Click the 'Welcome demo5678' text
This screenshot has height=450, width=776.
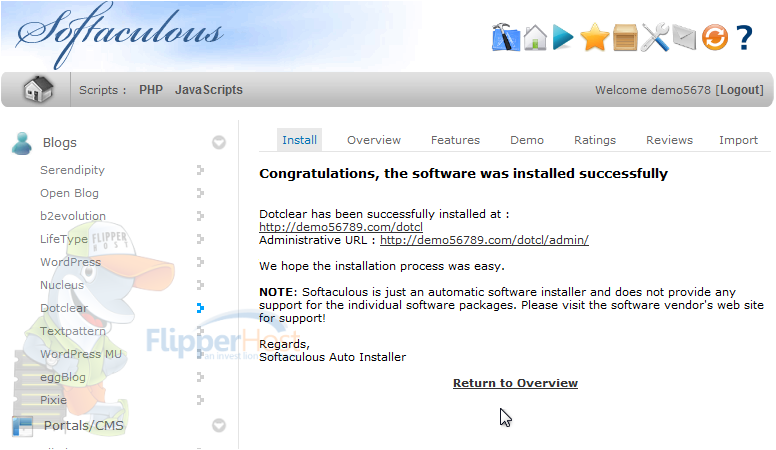[653, 90]
